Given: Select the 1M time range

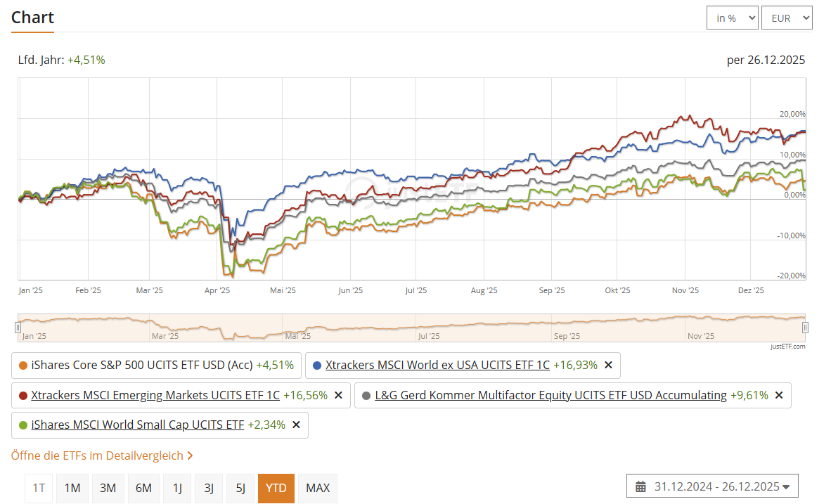Looking at the screenshot, I should (72, 488).
